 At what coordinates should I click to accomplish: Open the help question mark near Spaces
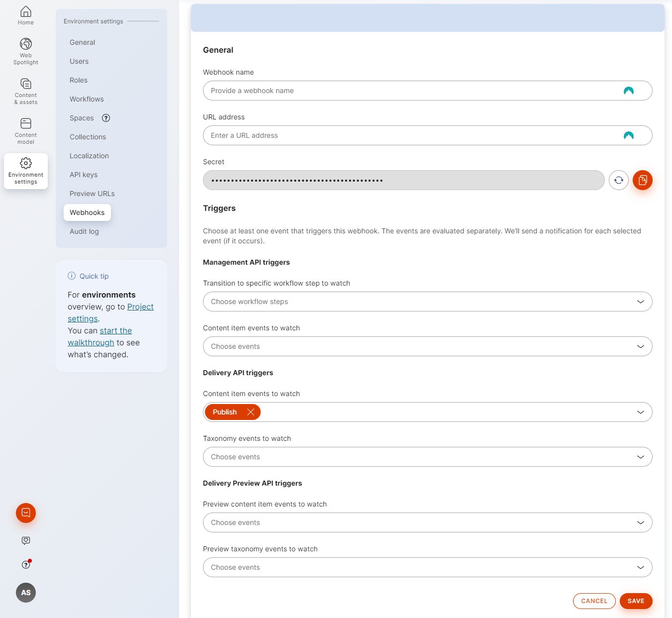[x=105, y=118]
